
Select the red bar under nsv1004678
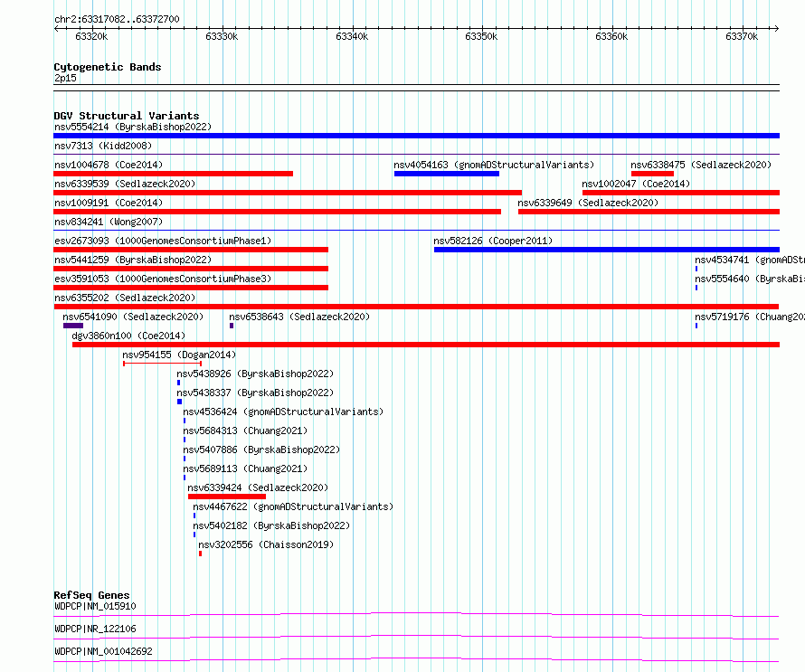coord(173,174)
